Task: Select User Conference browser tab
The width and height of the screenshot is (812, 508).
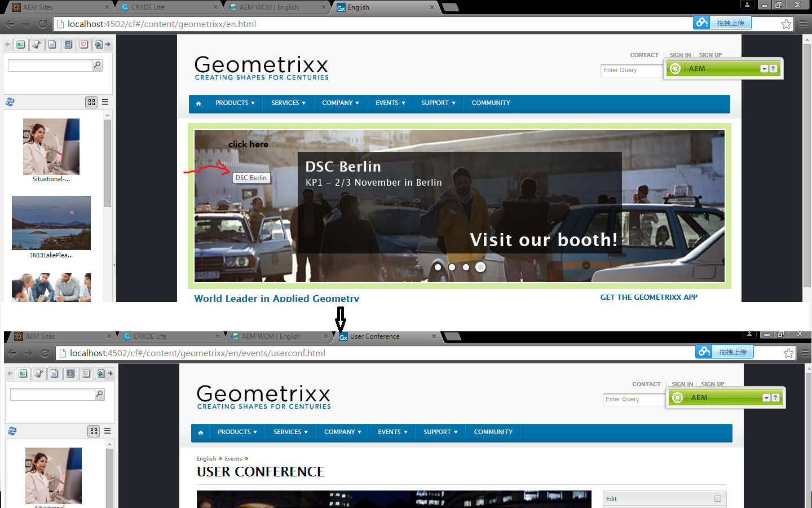Action: [387, 336]
